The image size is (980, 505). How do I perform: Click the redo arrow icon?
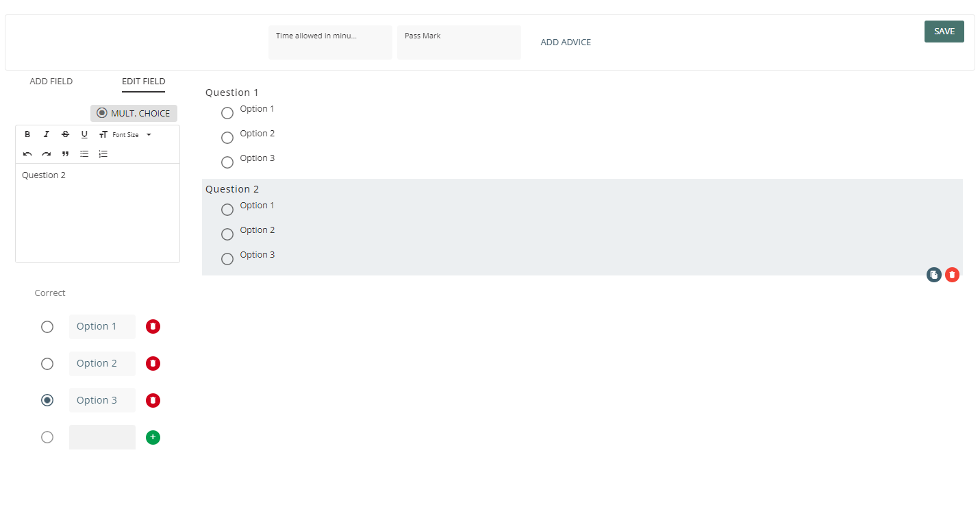pos(47,154)
